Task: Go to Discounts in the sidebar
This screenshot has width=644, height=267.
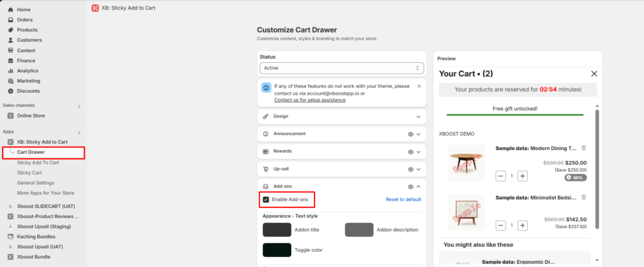Action: click(x=28, y=91)
